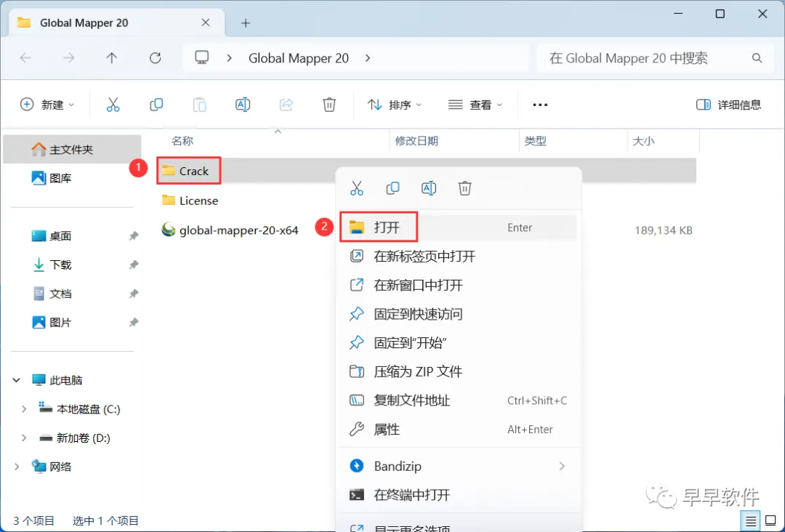Expand the 网络 tree node

tap(17, 467)
